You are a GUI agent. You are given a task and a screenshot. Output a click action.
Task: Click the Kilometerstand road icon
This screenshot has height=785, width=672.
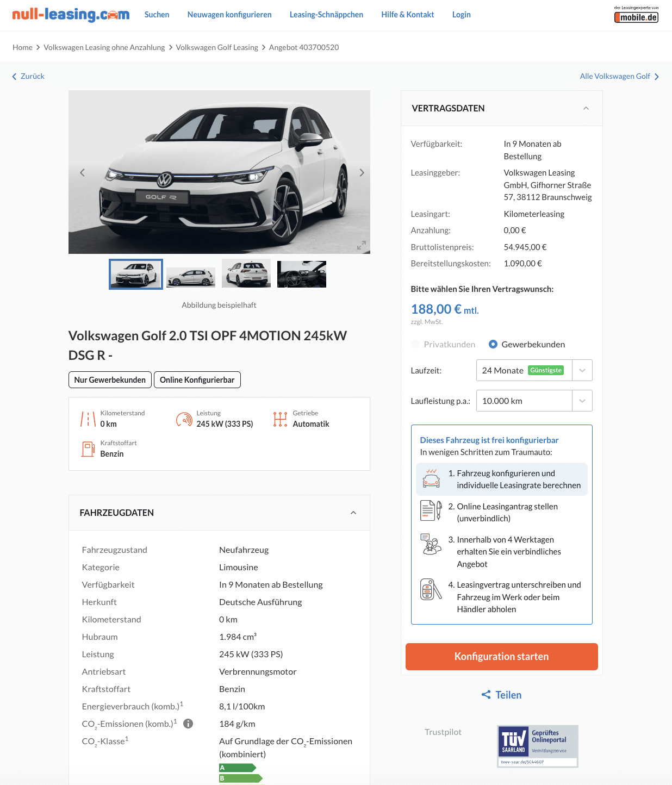tap(88, 419)
